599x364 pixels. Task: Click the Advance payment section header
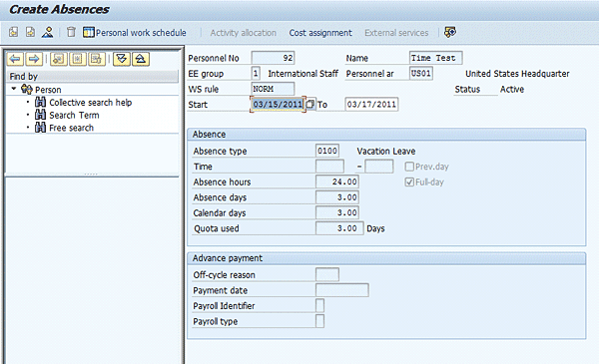tap(386, 258)
